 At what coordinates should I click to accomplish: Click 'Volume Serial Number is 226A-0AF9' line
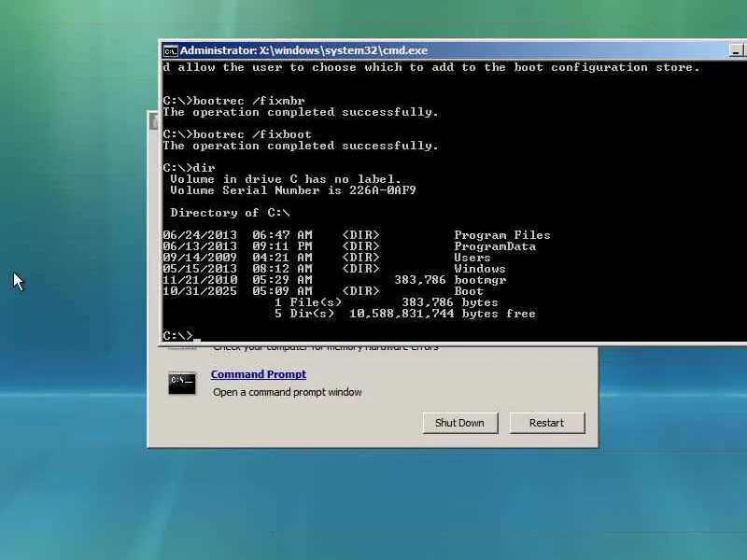pos(293,190)
